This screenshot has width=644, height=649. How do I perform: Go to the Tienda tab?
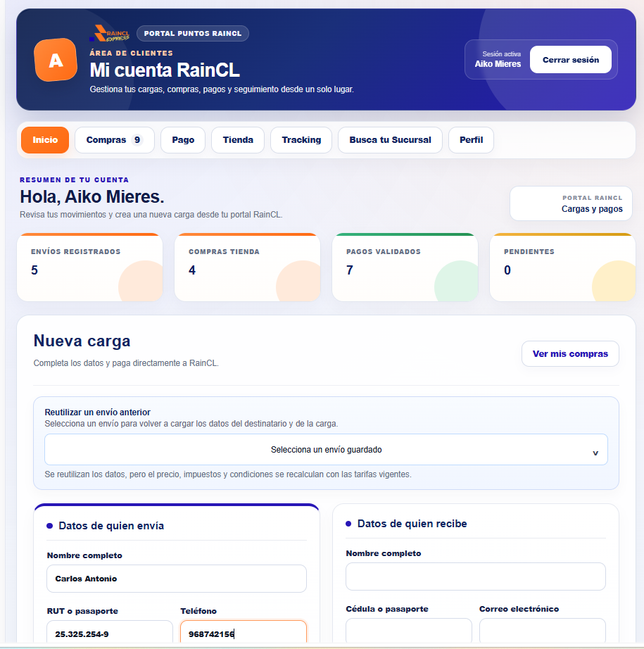click(238, 140)
